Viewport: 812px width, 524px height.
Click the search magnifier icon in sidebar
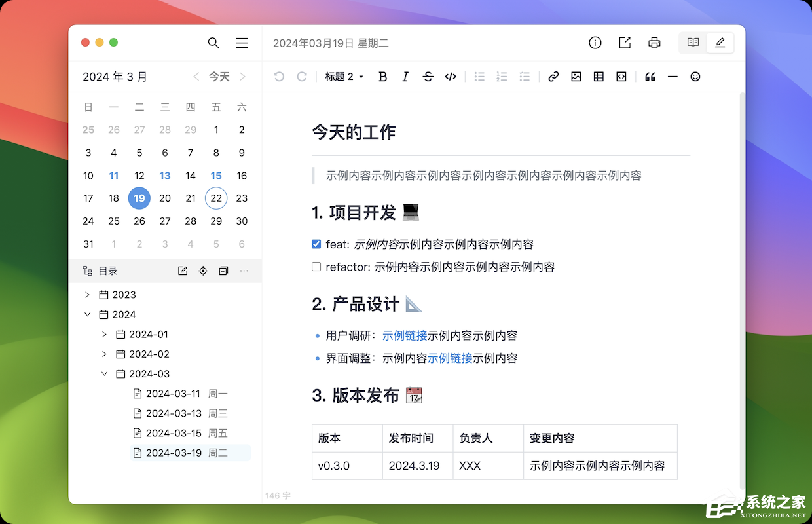point(213,43)
